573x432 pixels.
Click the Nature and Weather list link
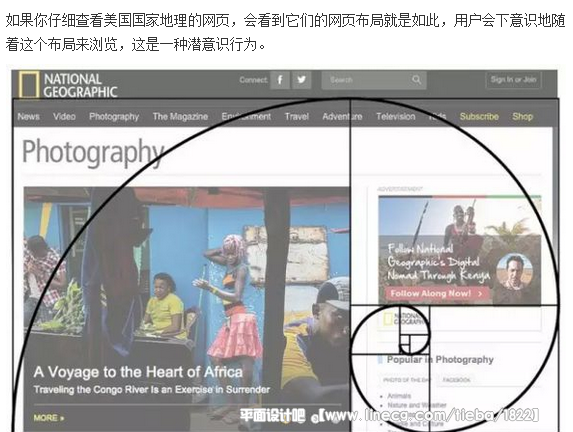point(417,405)
